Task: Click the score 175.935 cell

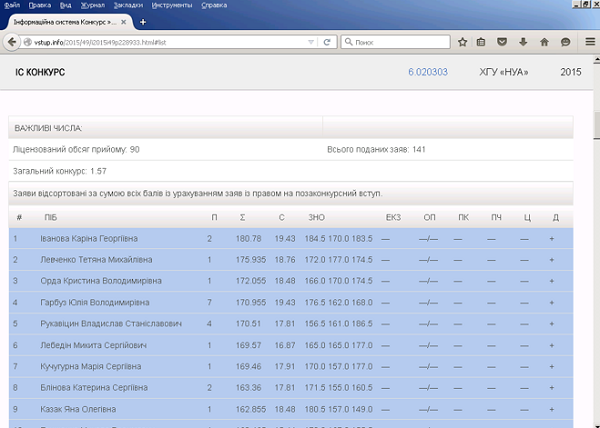Action: (x=251, y=260)
